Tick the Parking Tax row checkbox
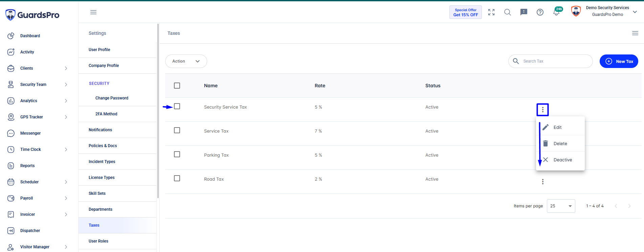Viewport: 644px width, 252px height. [177, 154]
